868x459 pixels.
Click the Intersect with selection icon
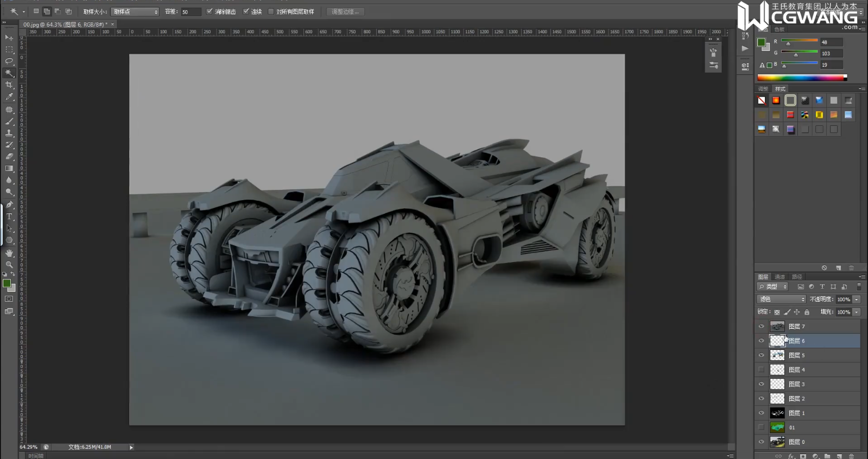68,11
